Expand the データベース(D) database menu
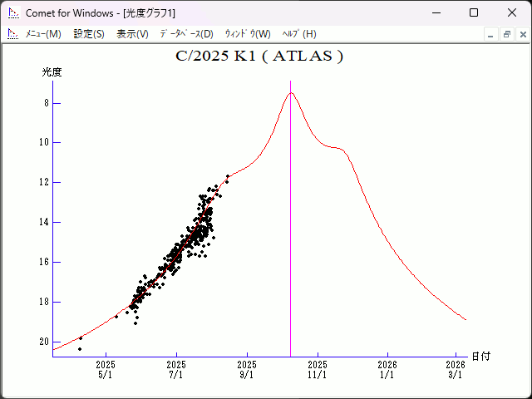The image size is (532, 399). [x=186, y=34]
